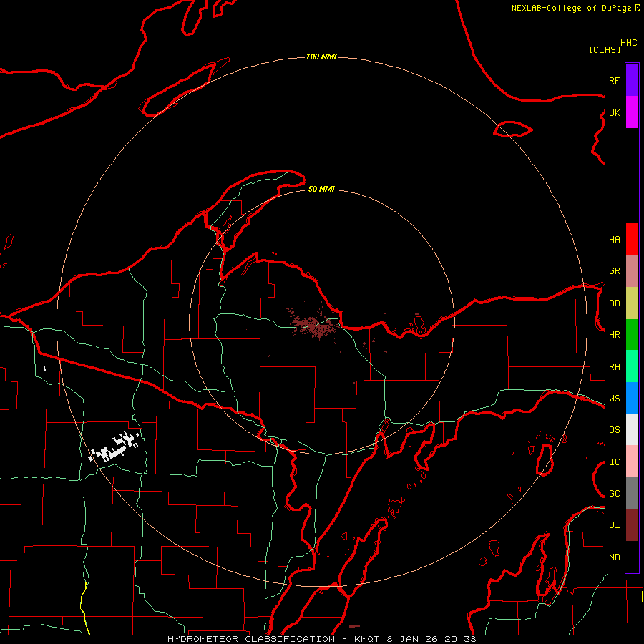Click the BI brown legend swatch
The width and height of the screenshot is (644, 644).
point(632,525)
